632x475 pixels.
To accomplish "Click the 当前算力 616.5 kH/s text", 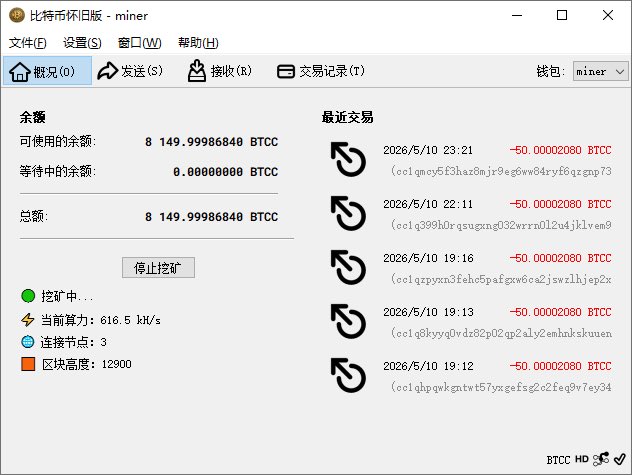I will click(x=101, y=320).
